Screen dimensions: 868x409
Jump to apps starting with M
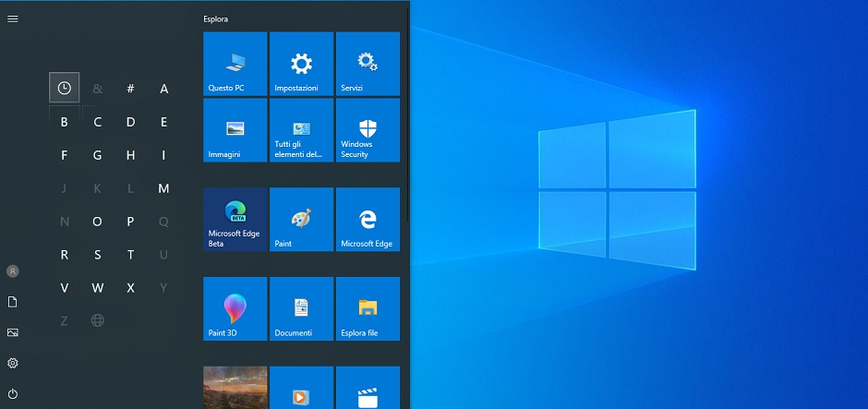163,188
